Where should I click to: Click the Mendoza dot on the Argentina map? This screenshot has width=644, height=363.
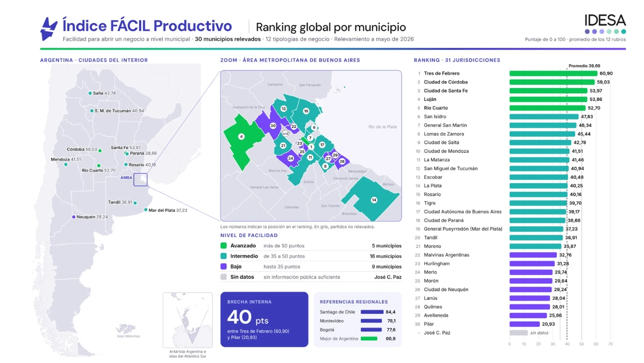click(x=65, y=165)
